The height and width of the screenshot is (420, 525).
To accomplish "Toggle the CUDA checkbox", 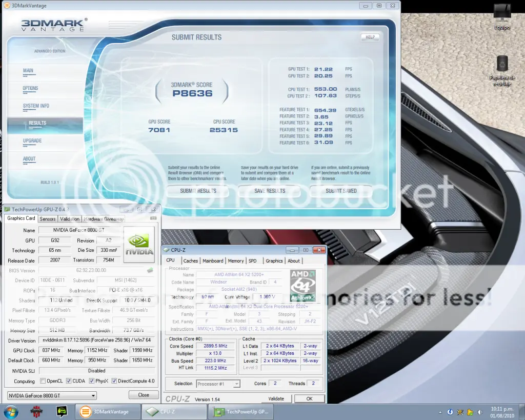I will (69, 381).
